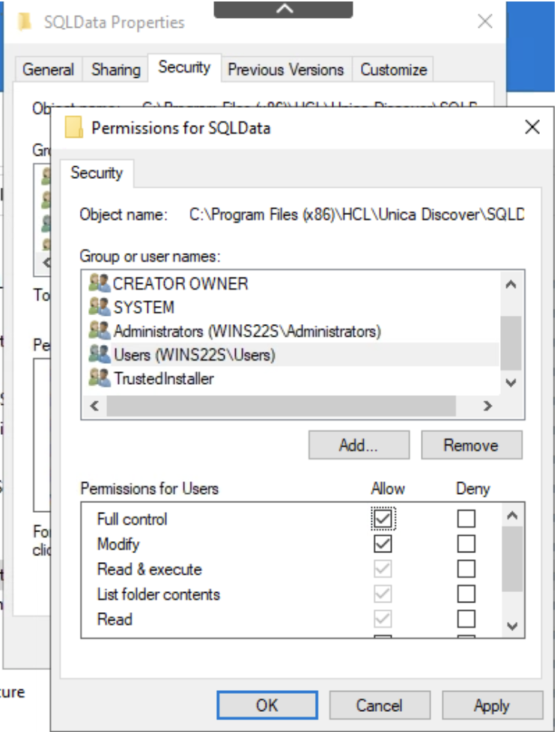Check Deny for Full control
The image size is (560, 732).
point(466,518)
